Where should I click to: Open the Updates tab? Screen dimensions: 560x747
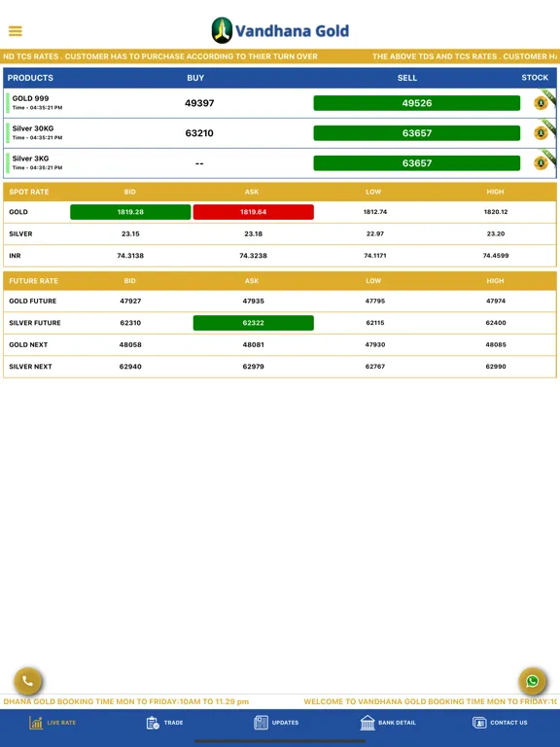[x=276, y=723]
